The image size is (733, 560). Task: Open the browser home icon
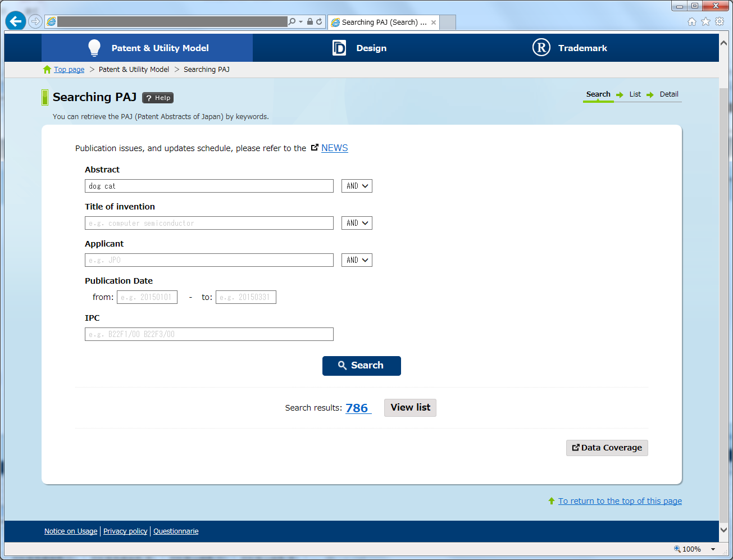point(691,21)
